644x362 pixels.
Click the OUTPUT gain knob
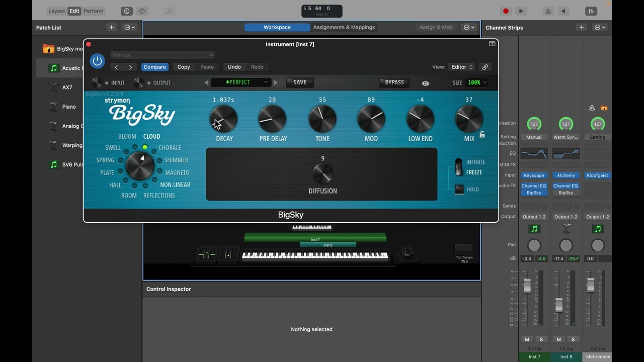coord(138,83)
